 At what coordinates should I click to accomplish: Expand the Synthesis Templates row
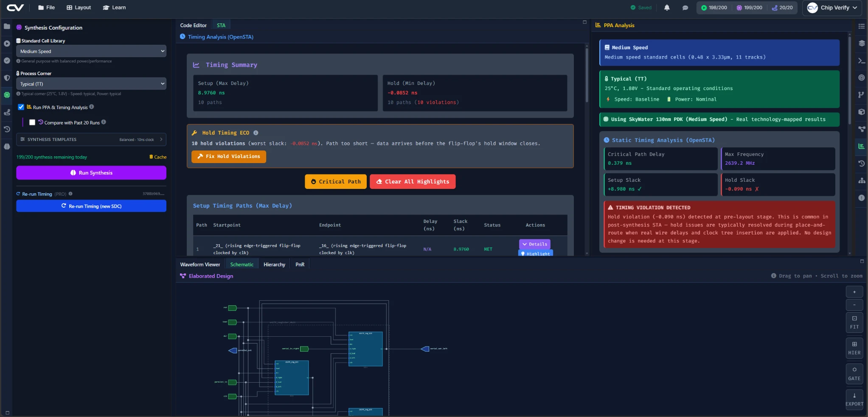click(91, 139)
